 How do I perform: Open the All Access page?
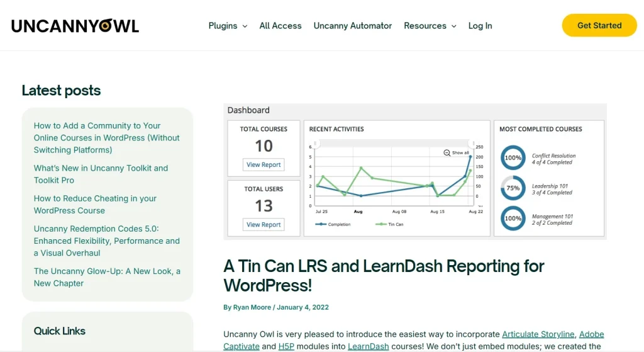pyautogui.click(x=280, y=25)
